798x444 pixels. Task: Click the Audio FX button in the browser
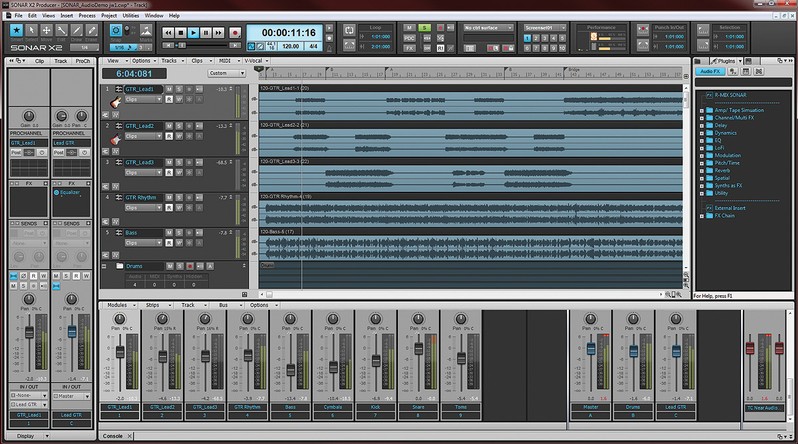pyautogui.click(x=709, y=71)
